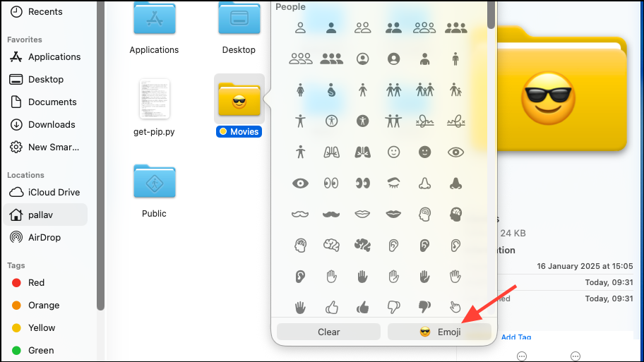Select the pair of eyes symbol
The height and width of the screenshot is (362, 644).
331,183
